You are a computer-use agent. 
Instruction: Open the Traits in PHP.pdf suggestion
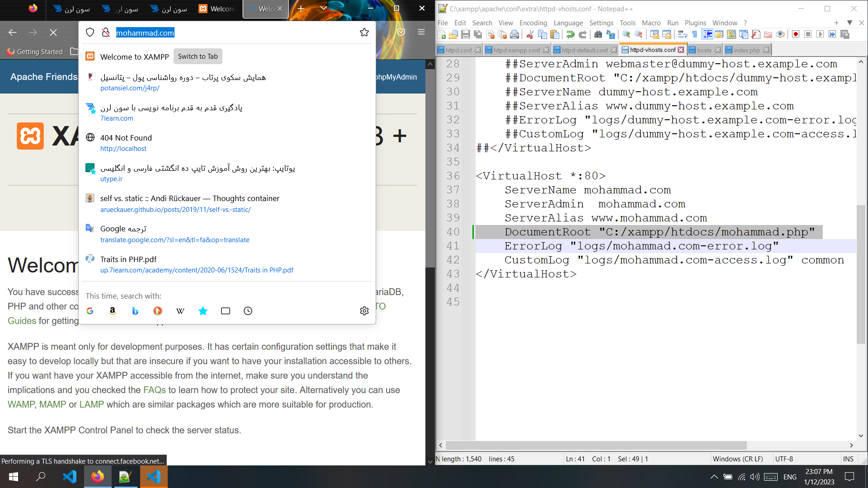(227, 264)
